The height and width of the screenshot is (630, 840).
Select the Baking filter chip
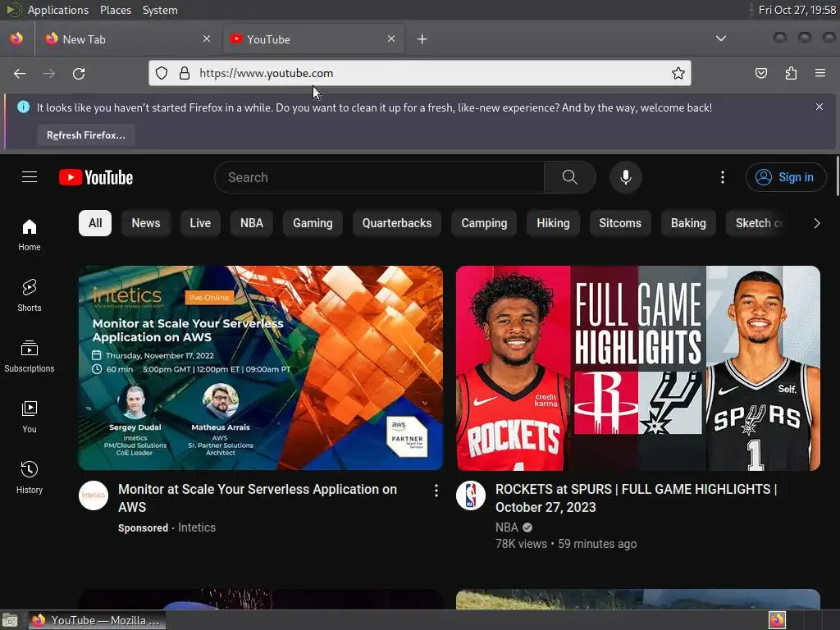coord(688,223)
